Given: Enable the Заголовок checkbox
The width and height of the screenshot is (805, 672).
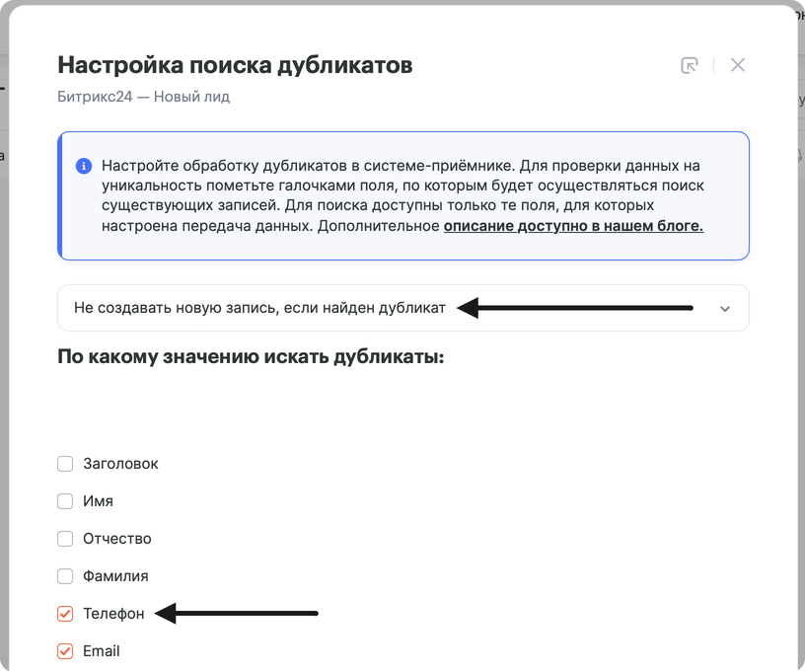Looking at the screenshot, I should 65,464.
